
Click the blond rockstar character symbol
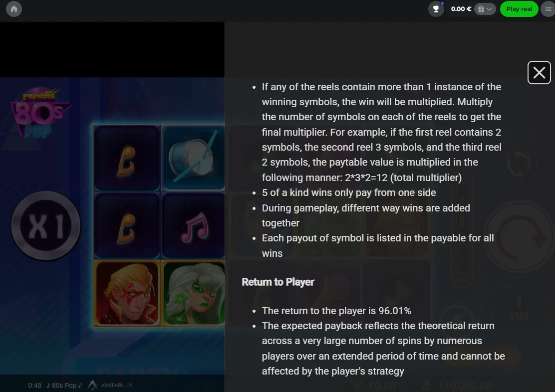click(x=127, y=293)
